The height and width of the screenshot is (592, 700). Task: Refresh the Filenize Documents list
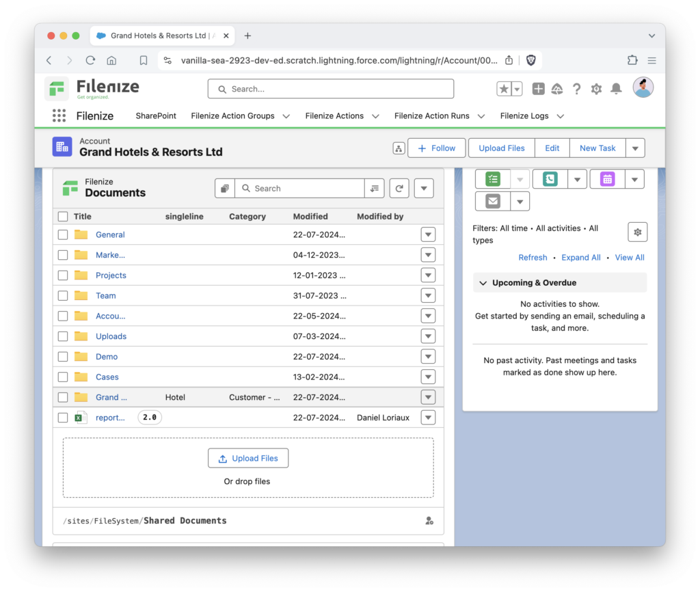pos(399,189)
